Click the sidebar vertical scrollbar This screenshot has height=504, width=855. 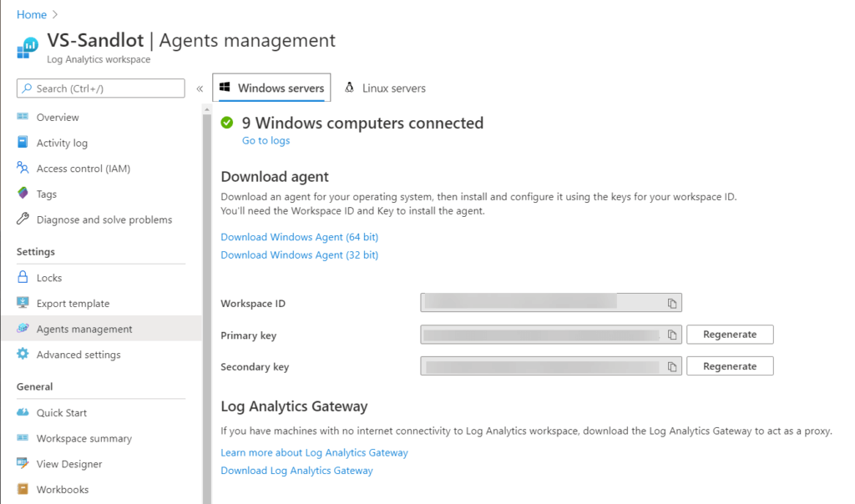[207, 308]
